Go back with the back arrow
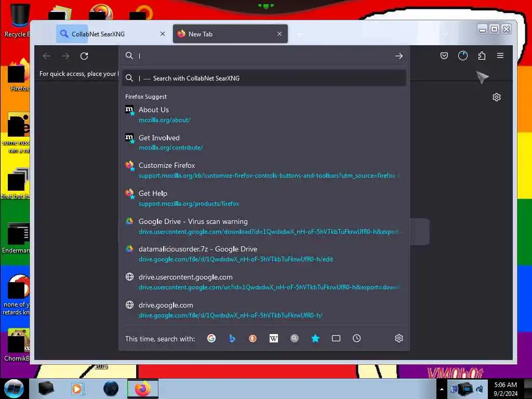The width and height of the screenshot is (532, 399). pyautogui.click(x=47, y=56)
